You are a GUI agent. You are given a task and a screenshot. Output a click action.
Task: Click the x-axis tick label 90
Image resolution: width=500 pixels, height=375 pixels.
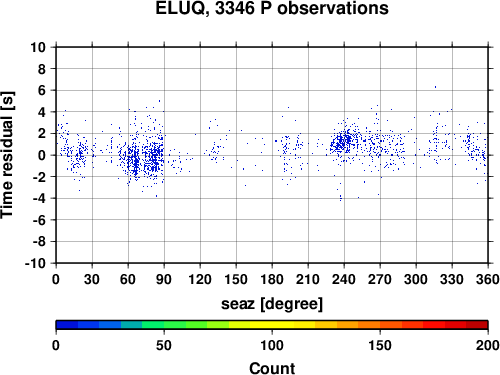pos(164,279)
